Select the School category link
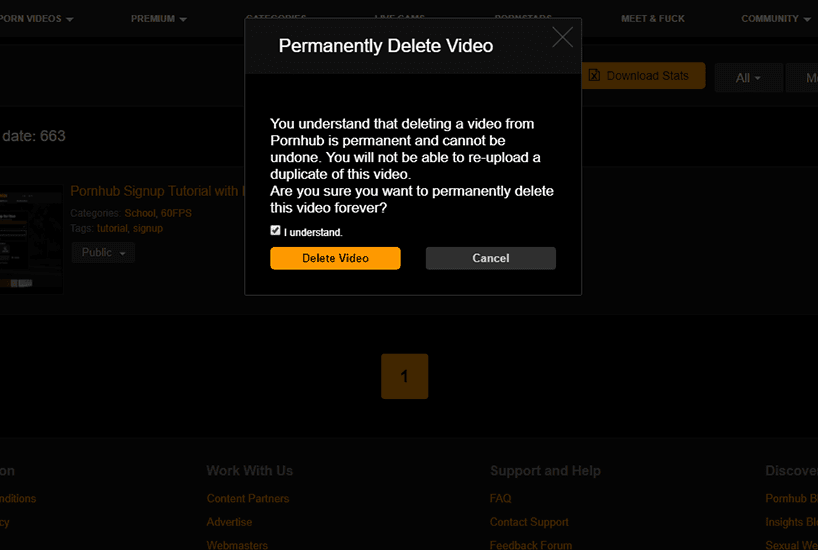Screen dimensions: 818x550 click(x=140, y=213)
